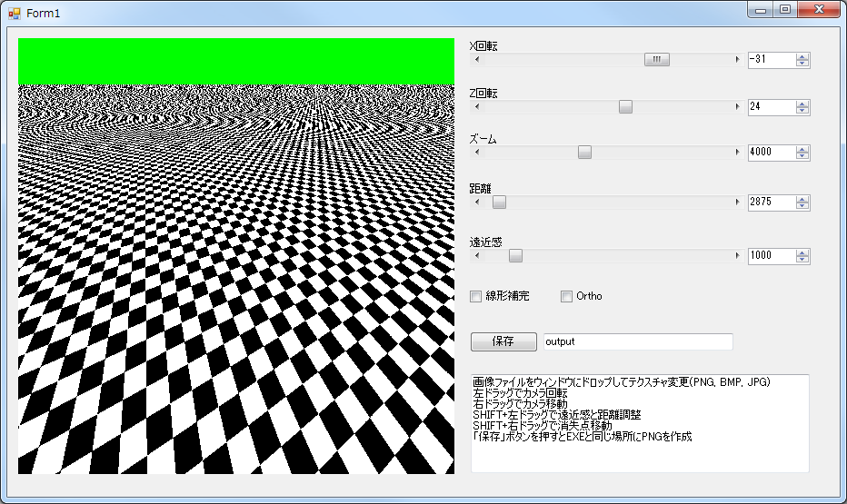Click right arrow of 距離 scrollbar
Viewport: 847px width, 504px height.
click(x=737, y=202)
